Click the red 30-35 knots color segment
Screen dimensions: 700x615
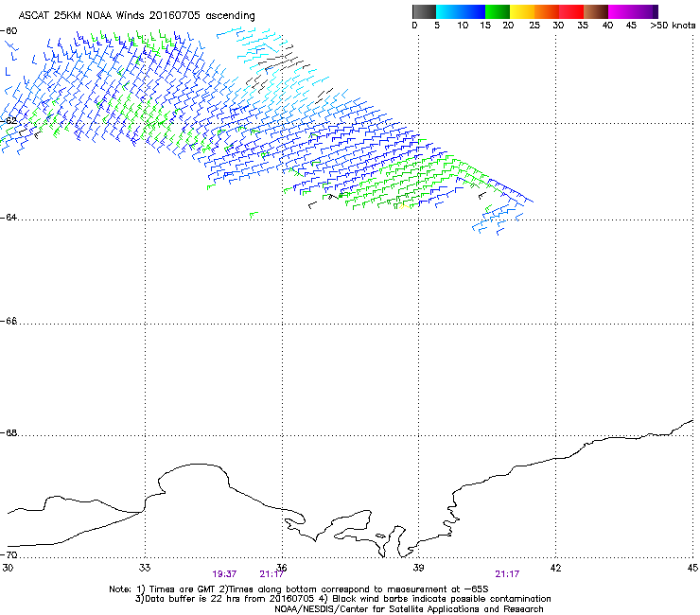click(571, 11)
